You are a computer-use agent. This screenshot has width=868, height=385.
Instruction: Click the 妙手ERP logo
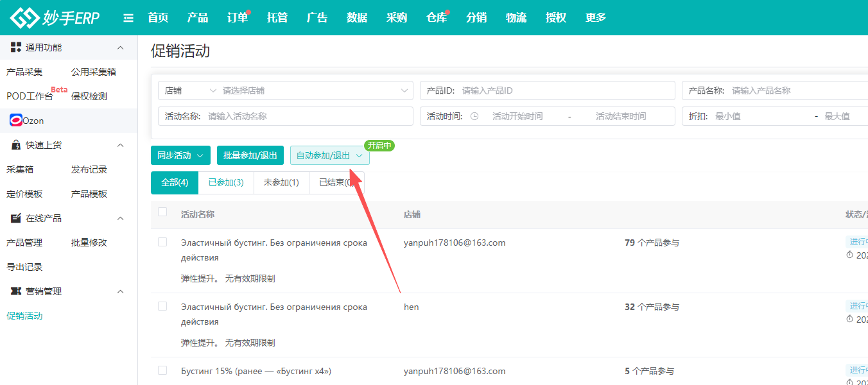pyautogui.click(x=55, y=18)
